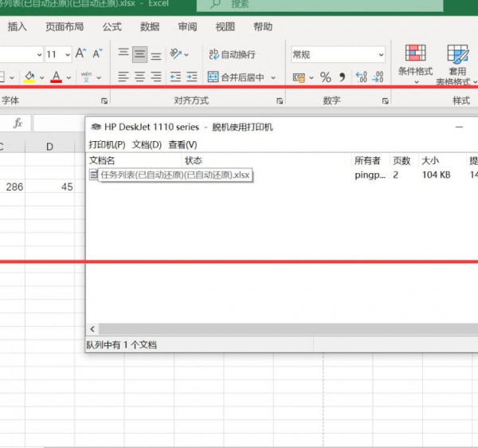Switch to the 页面布局 ribbon tab
The width and height of the screenshot is (478, 448).
65,27
